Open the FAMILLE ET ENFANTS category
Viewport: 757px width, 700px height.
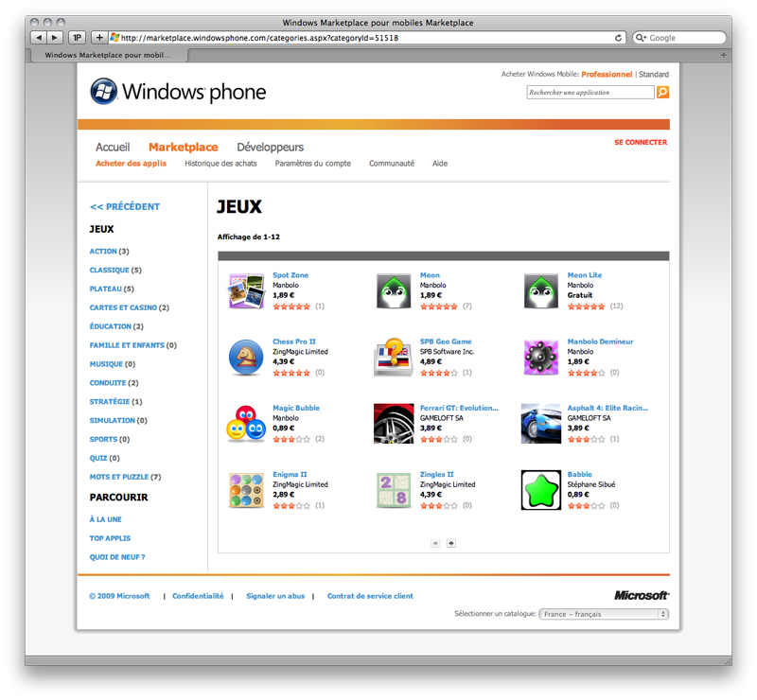tap(133, 345)
